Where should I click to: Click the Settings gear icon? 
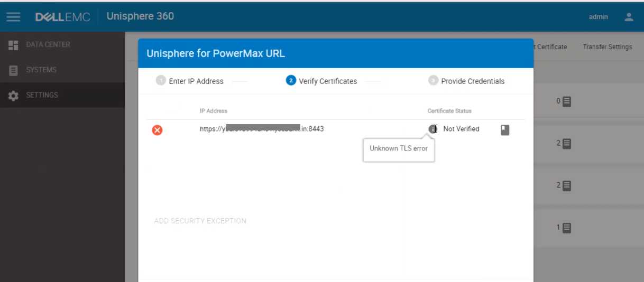pyautogui.click(x=14, y=96)
